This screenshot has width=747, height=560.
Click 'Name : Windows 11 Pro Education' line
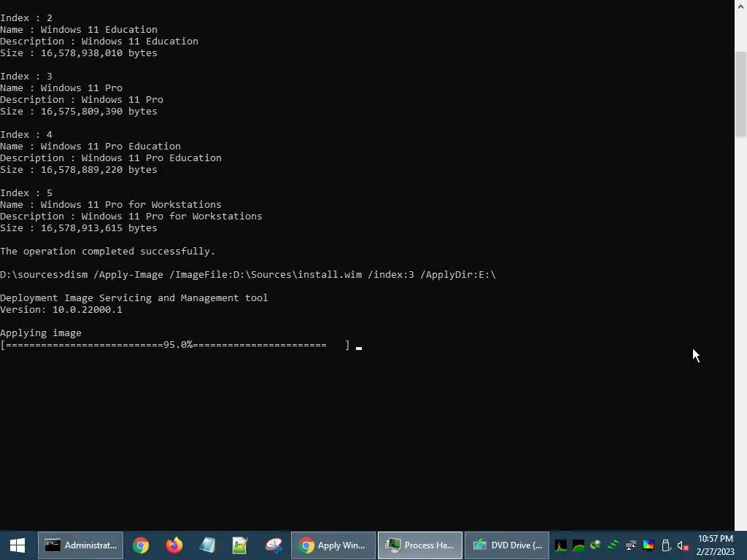point(90,146)
